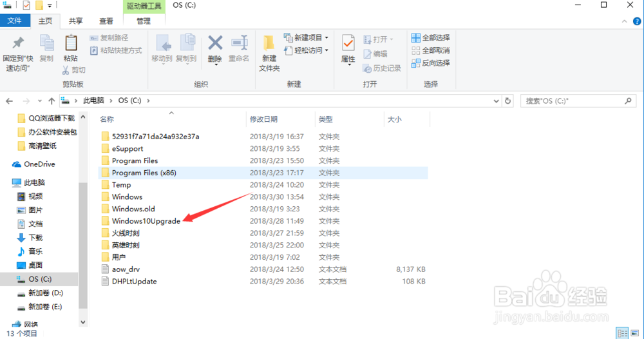This screenshot has height=339, width=644.
Task: Click Paste shortcut (粘贴快捷方式)
Action: pos(116,50)
